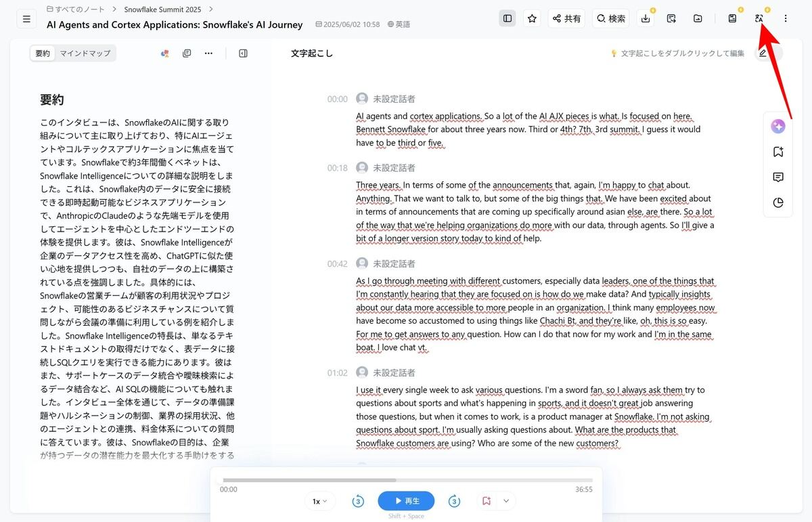
Task: Expand bookmark options chevron in player
Action: pyautogui.click(x=505, y=501)
